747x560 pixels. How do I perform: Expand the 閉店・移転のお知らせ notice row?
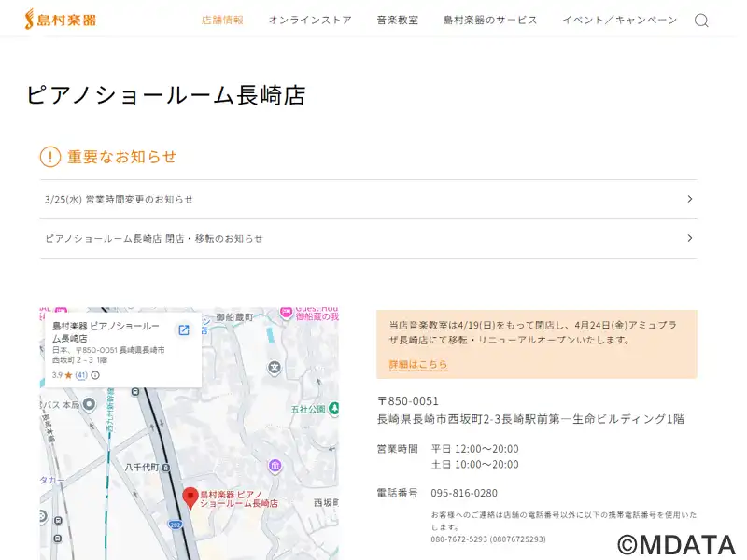(x=368, y=238)
